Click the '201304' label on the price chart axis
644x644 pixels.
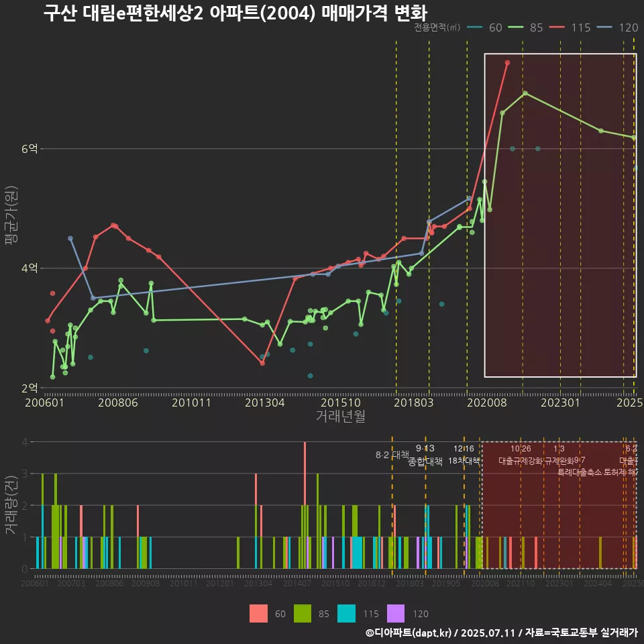(264, 402)
